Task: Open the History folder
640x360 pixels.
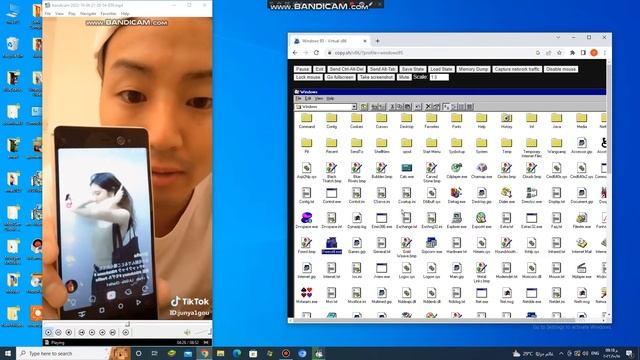Action: tap(507, 120)
